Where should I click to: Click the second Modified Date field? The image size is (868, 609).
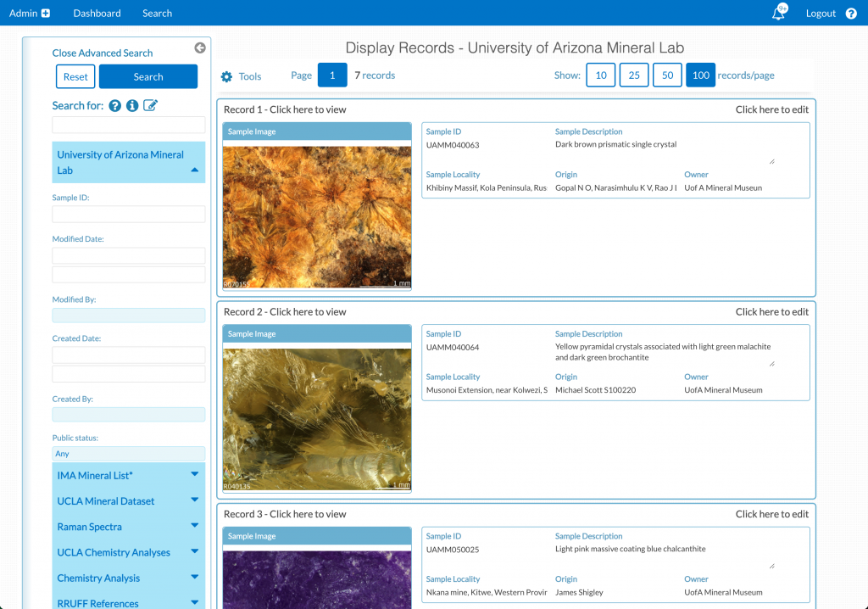coord(129,274)
